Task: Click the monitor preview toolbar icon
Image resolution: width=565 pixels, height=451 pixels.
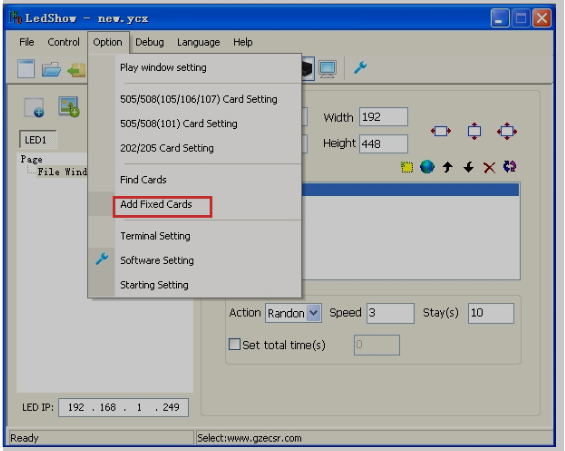Action: (x=327, y=68)
